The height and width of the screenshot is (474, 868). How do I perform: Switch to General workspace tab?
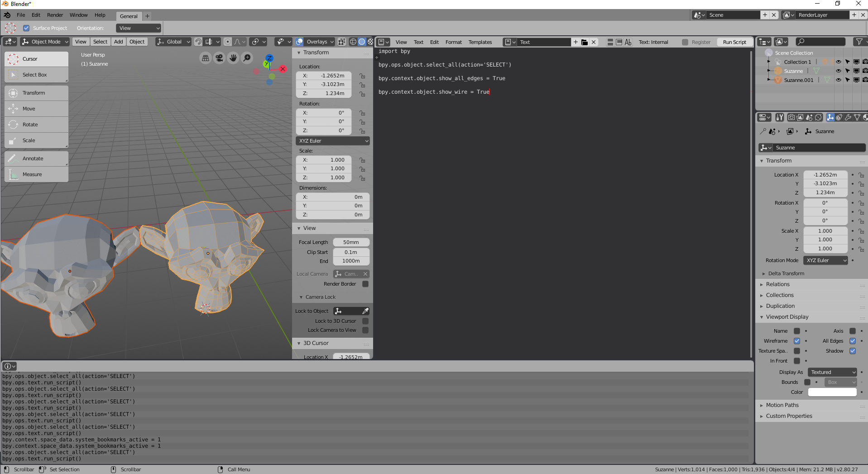coord(129,16)
